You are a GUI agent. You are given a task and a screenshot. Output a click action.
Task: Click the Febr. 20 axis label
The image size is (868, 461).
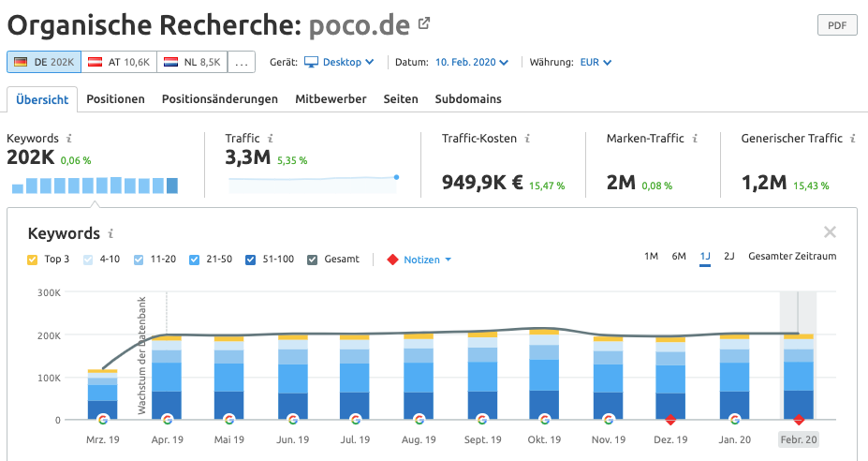(x=799, y=439)
